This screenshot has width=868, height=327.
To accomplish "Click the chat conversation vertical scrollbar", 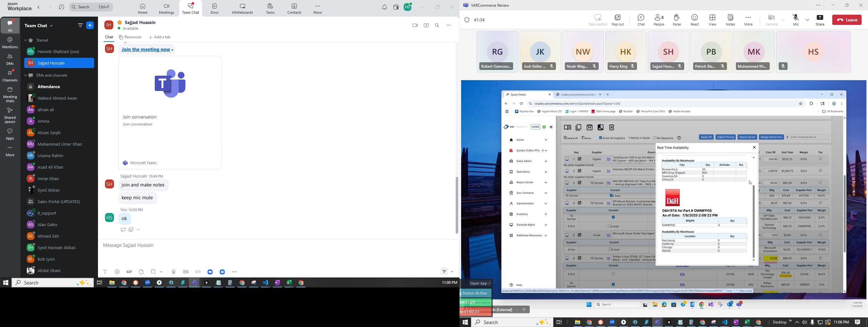I will coord(457,205).
